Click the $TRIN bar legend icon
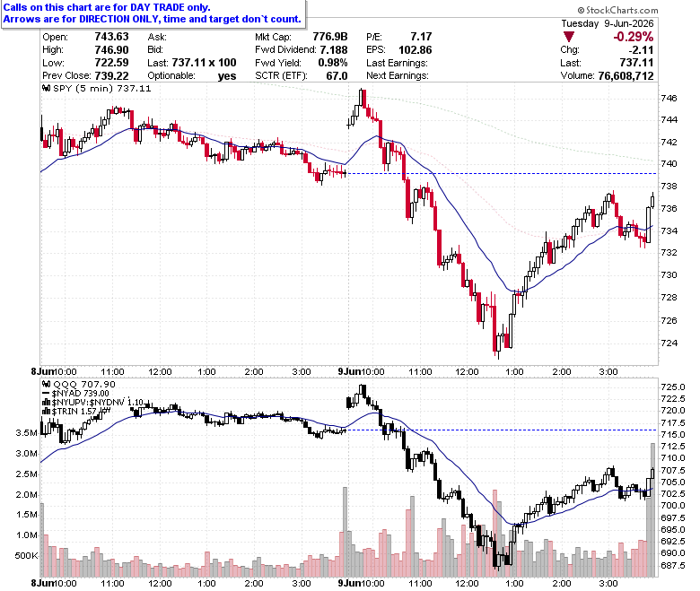This screenshot has width=700, height=591. point(46,412)
